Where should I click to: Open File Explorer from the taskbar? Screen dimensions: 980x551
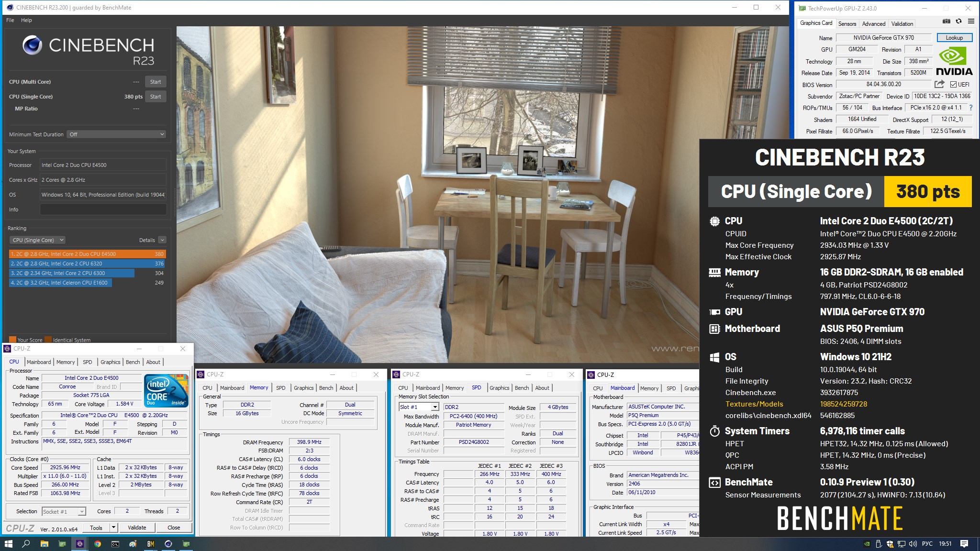[x=44, y=544]
